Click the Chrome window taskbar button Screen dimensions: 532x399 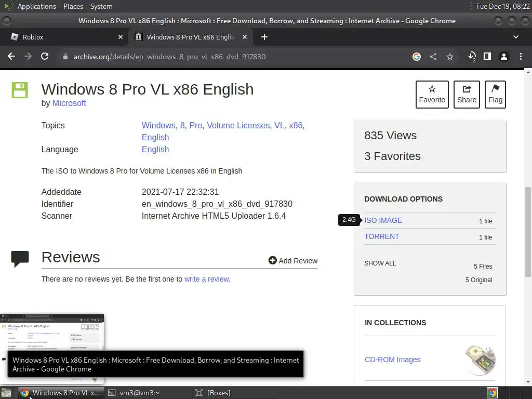(x=61, y=393)
